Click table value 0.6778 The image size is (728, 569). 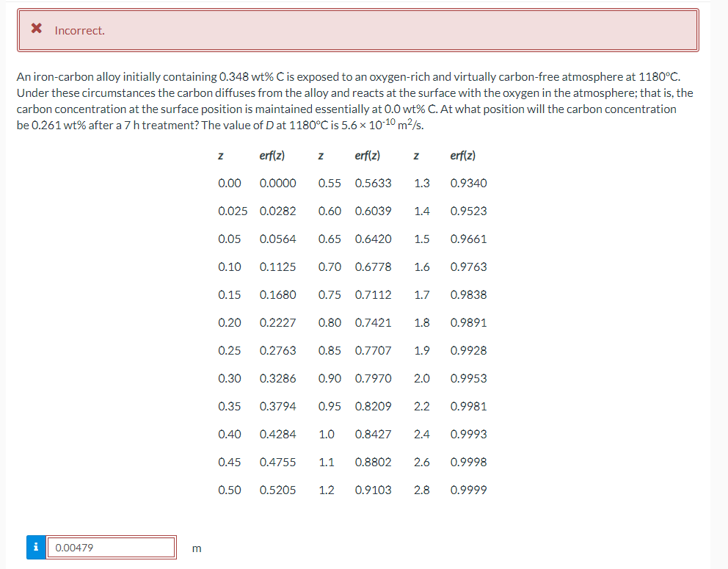tap(374, 267)
